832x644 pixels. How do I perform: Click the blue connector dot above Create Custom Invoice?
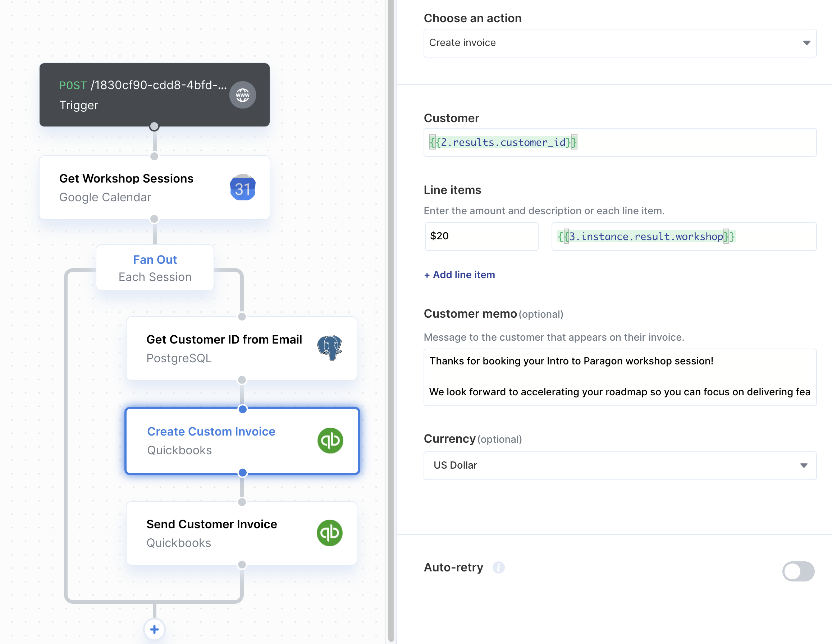[x=242, y=409]
